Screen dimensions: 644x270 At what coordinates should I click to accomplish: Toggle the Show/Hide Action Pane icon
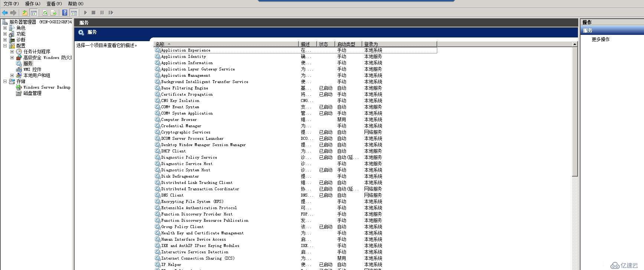(x=74, y=13)
